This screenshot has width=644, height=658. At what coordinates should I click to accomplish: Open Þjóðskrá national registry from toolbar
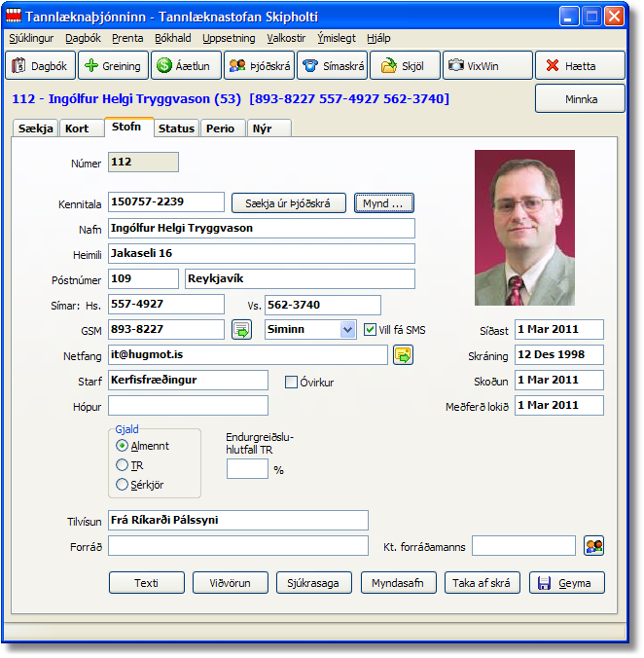pos(258,66)
